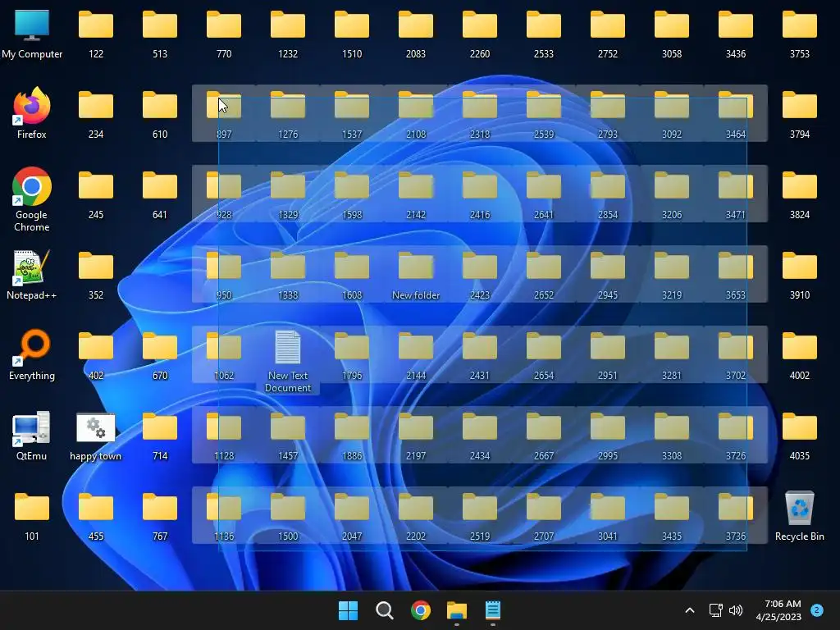The image size is (840, 630).
Task: Select folder 3910
Action: click(x=799, y=274)
